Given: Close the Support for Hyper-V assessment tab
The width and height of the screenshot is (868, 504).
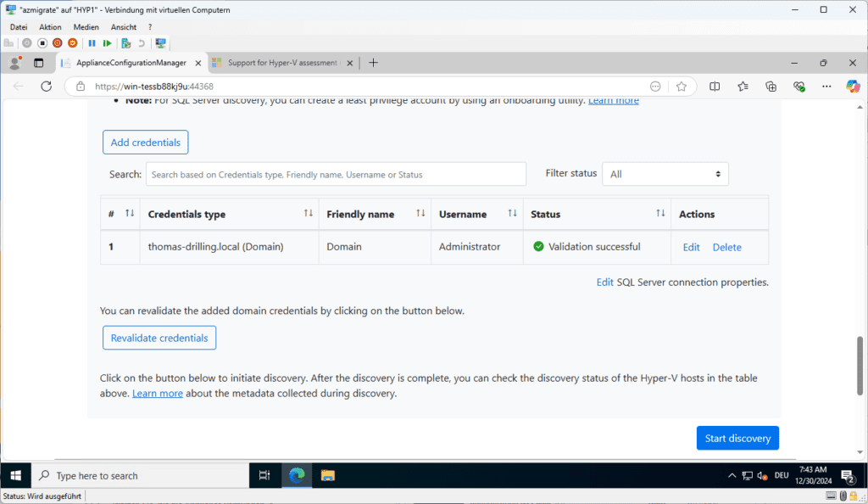Looking at the screenshot, I should coord(350,63).
